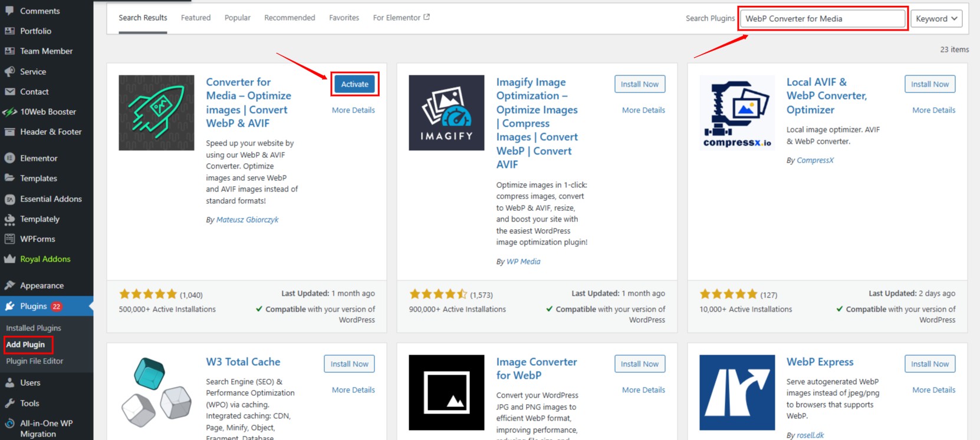Click the Imagify plugin logo

click(446, 113)
